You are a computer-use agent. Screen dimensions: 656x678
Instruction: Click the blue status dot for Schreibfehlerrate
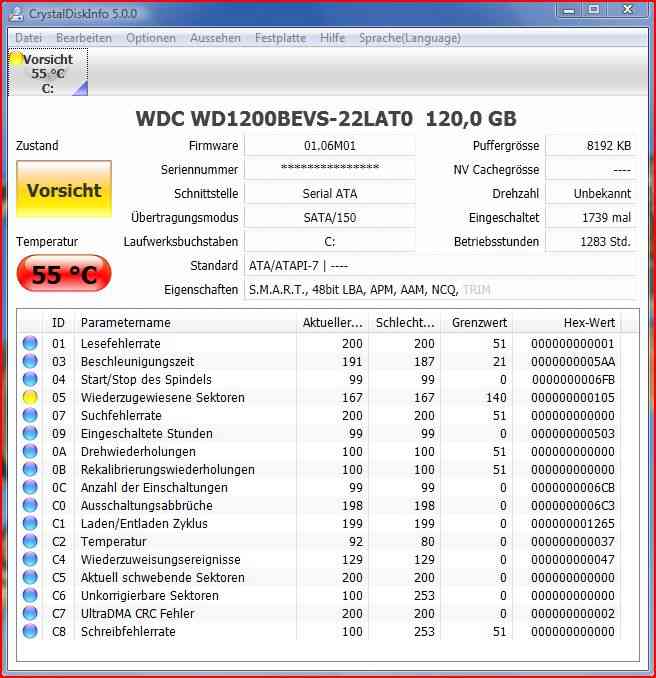click(x=30, y=631)
